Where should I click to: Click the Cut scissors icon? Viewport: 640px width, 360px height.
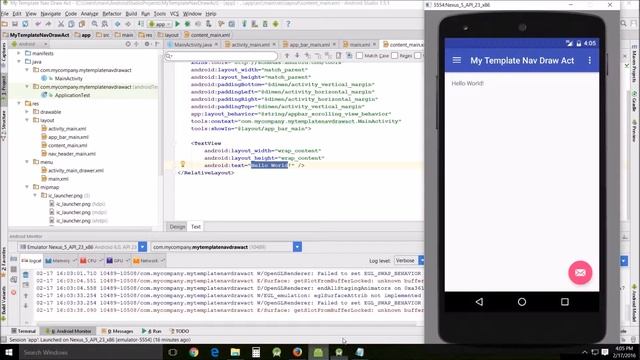click(61, 24)
